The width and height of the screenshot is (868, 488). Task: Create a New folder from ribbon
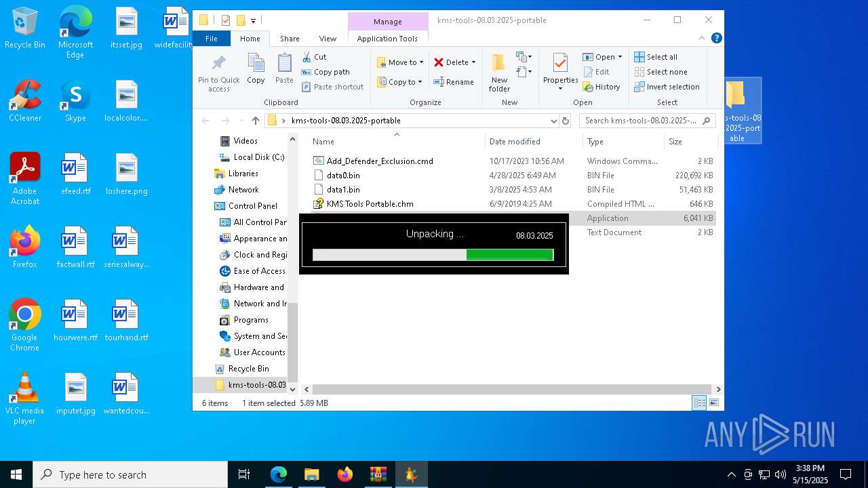click(x=499, y=73)
